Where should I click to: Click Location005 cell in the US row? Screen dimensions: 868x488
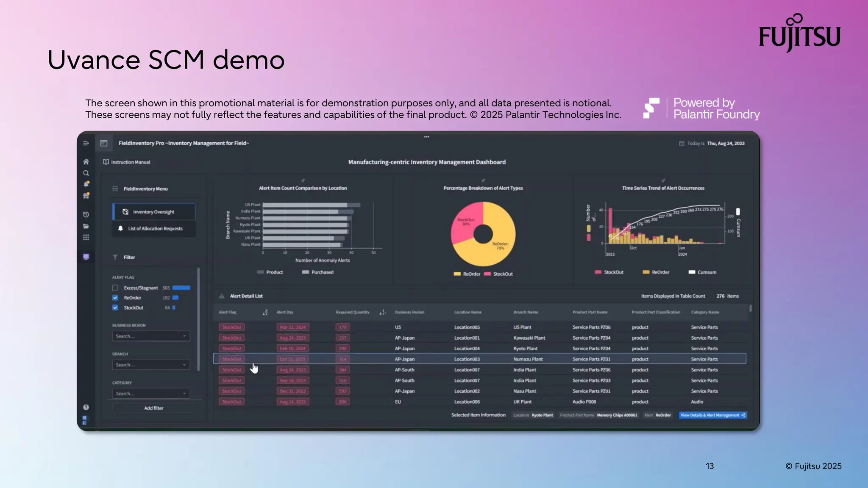click(467, 327)
